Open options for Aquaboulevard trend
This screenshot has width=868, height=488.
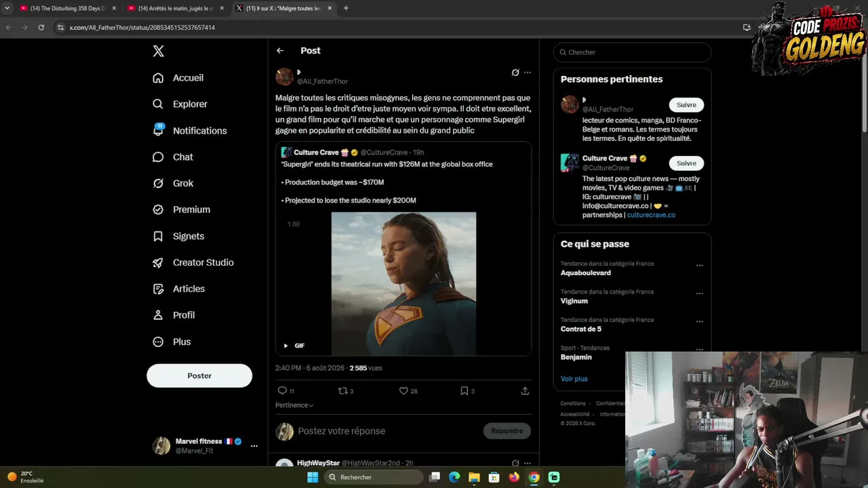pyautogui.click(x=699, y=265)
